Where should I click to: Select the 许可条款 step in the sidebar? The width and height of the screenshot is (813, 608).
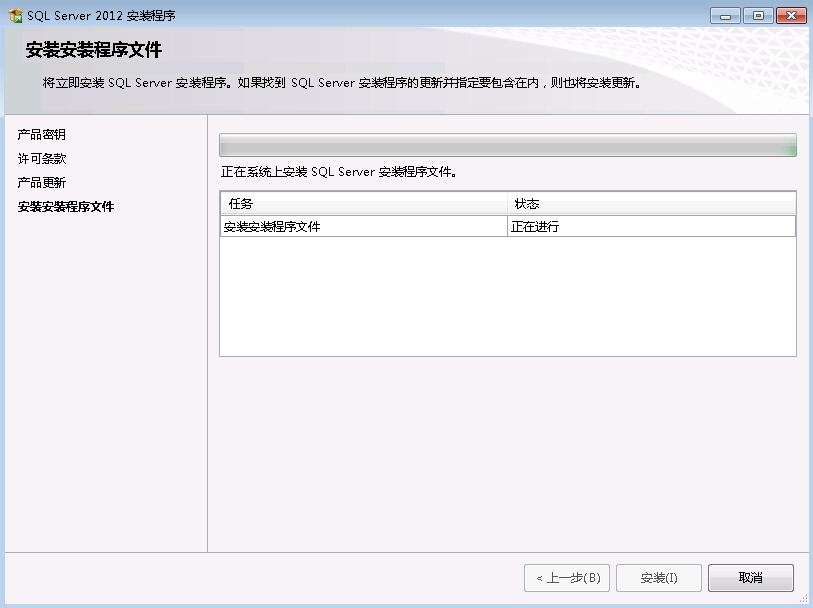[42, 159]
